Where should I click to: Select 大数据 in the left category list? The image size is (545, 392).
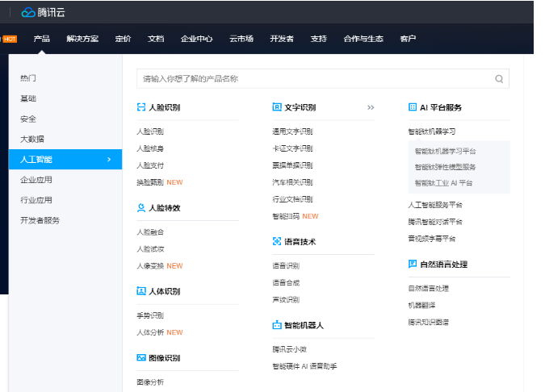[x=32, y=139]
